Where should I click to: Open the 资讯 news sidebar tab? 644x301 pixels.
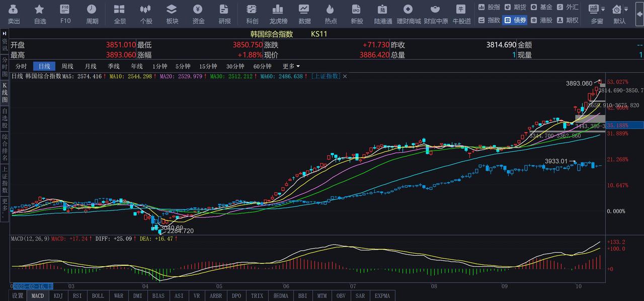pyautogui.click(x=5, y=45)
